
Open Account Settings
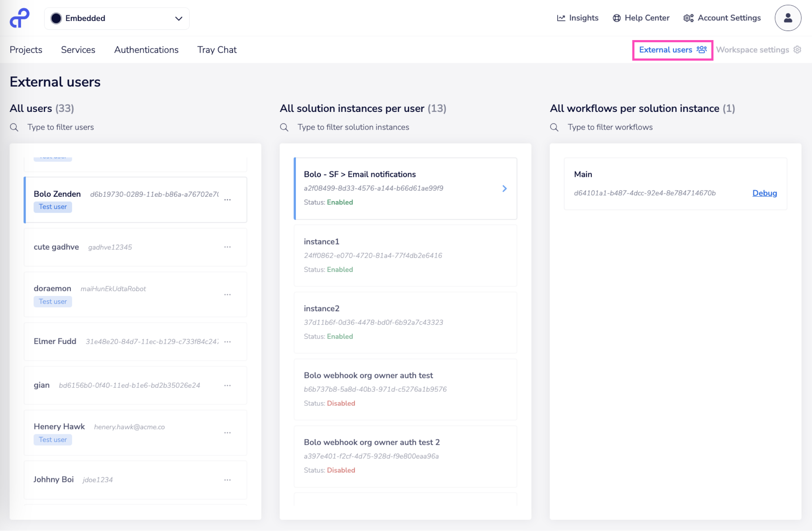click(722, 18)
